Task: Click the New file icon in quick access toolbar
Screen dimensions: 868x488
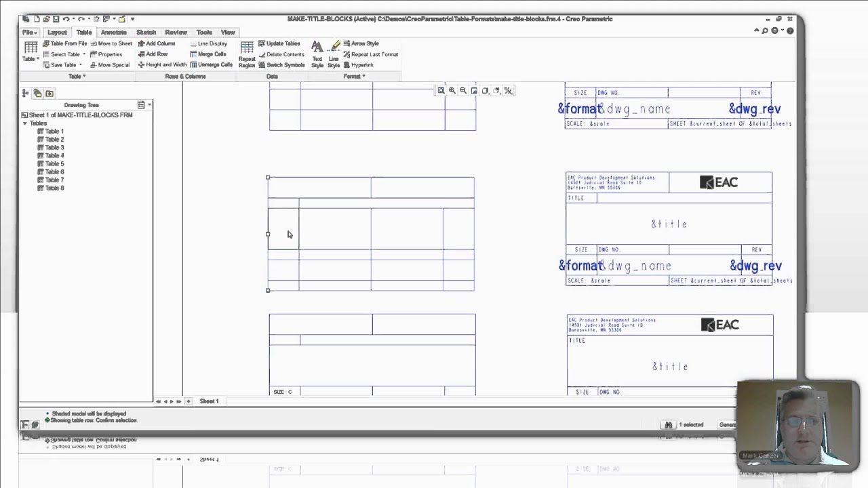Action: pos(36,19)
